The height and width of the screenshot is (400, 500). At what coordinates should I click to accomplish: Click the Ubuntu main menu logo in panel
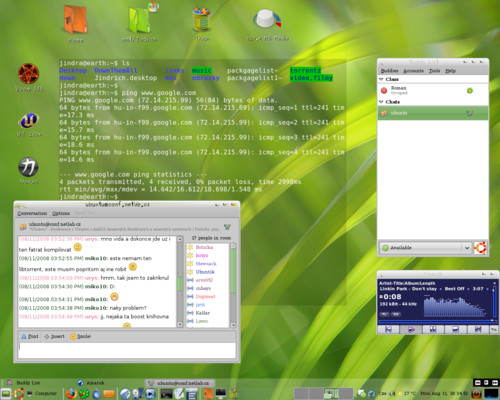click(18, 394)
